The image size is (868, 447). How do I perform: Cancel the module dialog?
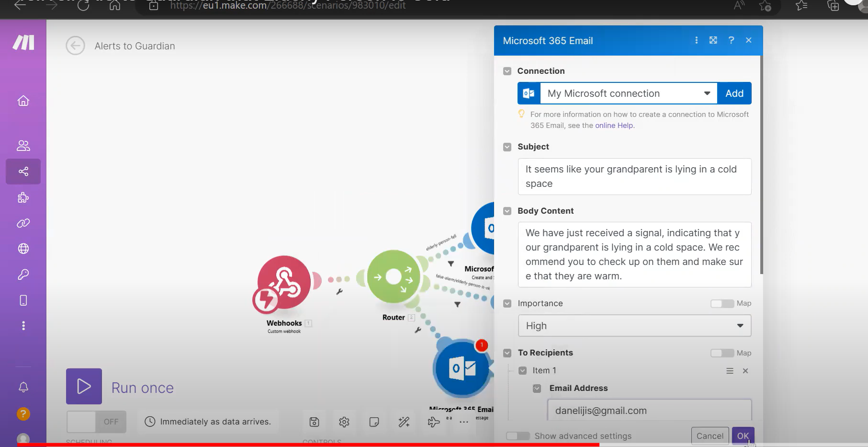710,436
